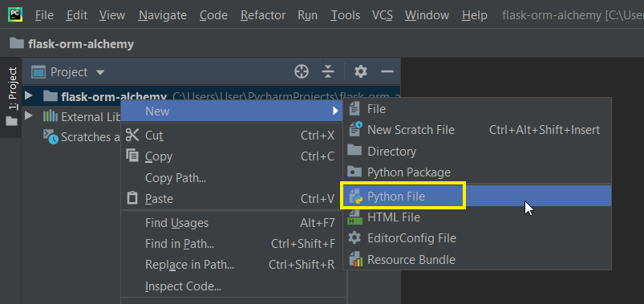Viewport: 644px width, 304px height.
Task: Open the File menu
Action: pyautogui.click(x=44, y=15)
